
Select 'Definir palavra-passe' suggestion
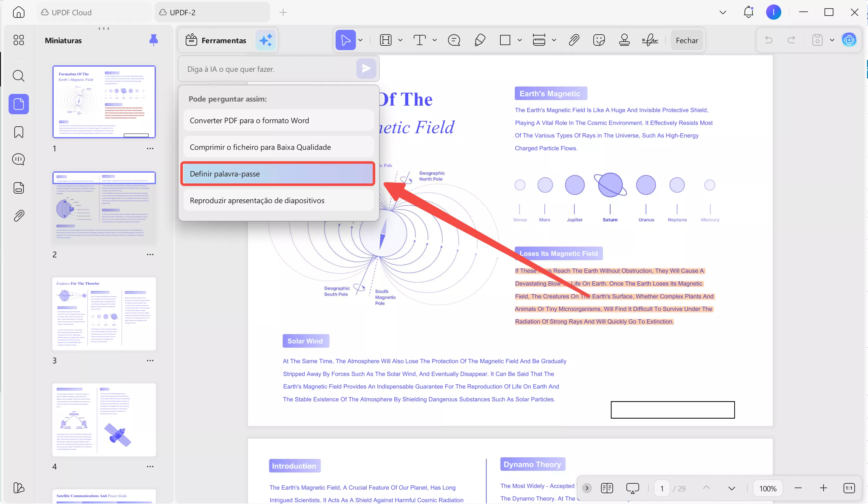coord(277,174)
